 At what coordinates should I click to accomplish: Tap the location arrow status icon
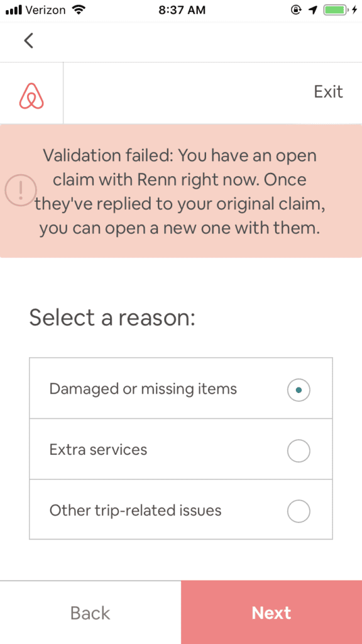click(313, 10)
